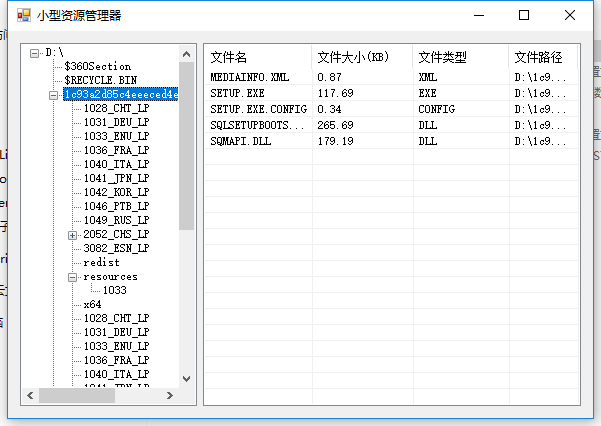601x426 pixels.
Task: Select the first 1040_ITA_LP folder
Action: [x=117, y=164]
